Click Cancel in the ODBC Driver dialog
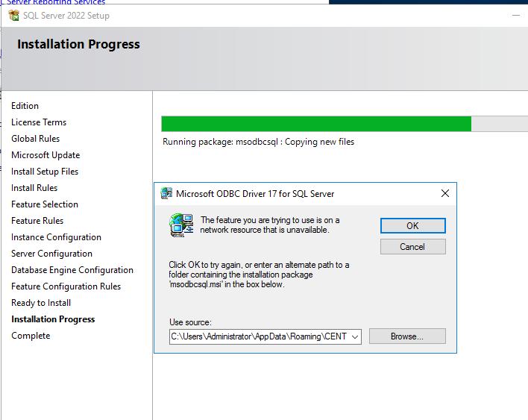This screenshot has width=528, height=420. pyautogui.click(x=413, y=246)
